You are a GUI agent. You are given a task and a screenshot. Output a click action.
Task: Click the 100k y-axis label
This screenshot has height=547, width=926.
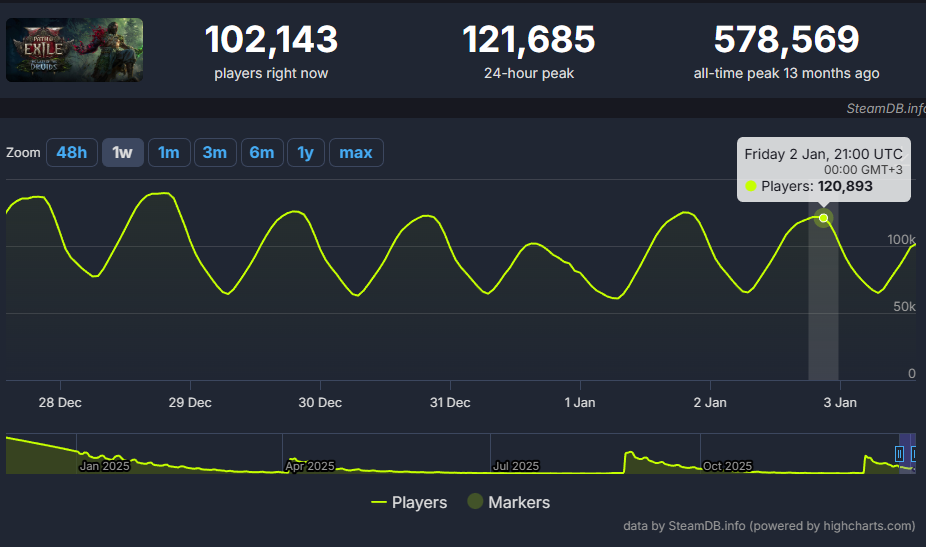pos(901,239)
